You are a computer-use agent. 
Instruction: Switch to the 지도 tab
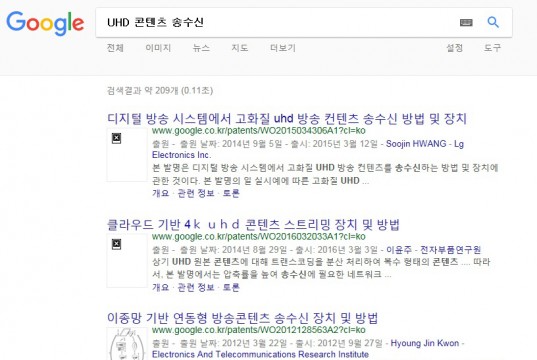pyautogui.click(x=239, y=48)
